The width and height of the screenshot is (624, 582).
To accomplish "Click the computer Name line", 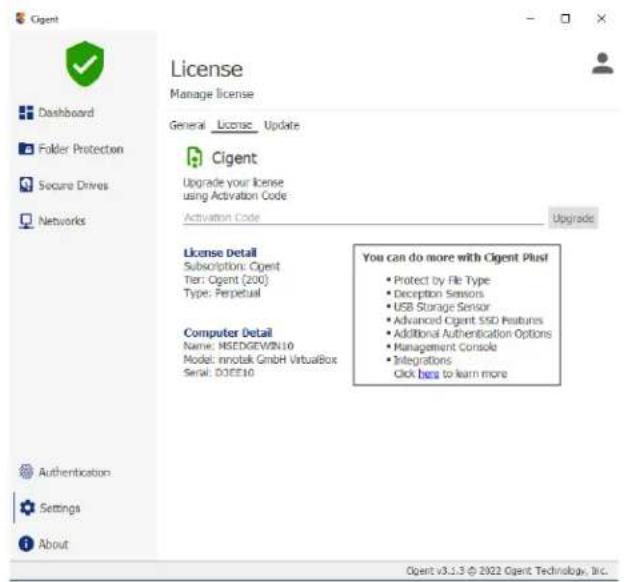I will (238, 346).
